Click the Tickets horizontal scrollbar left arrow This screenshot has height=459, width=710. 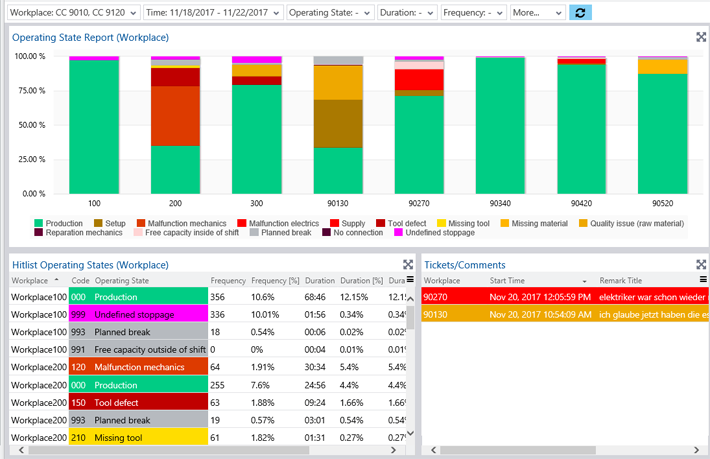coord(433,450)
